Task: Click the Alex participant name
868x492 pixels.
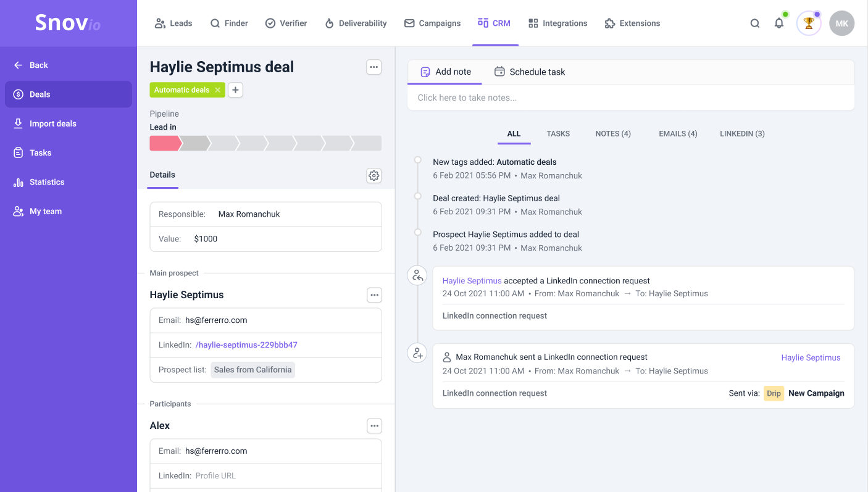Action: [x=159, y=426]
